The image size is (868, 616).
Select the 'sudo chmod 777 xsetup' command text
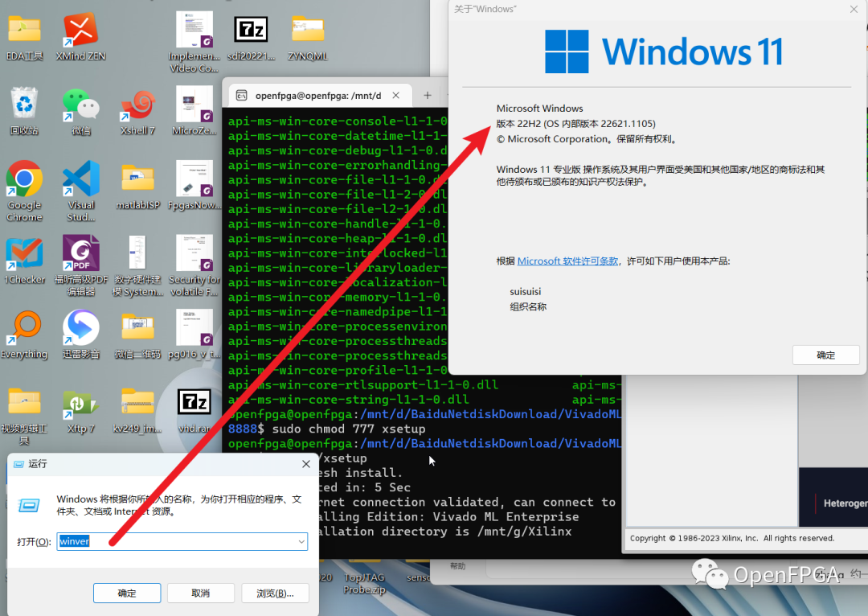coord(349,429)
